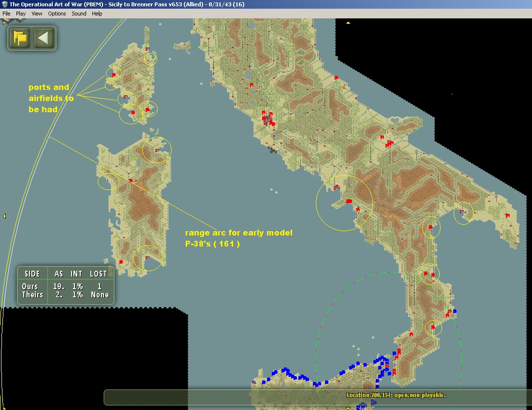Click the "None" losses value for Theirs
The width and height of the screenshot is (532, 410).
tap(100, 295)
